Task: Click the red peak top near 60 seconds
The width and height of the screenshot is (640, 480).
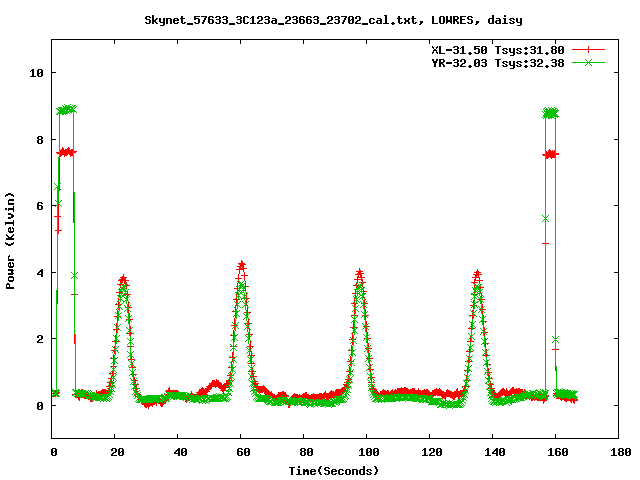Action: click(x=242, y=266)
